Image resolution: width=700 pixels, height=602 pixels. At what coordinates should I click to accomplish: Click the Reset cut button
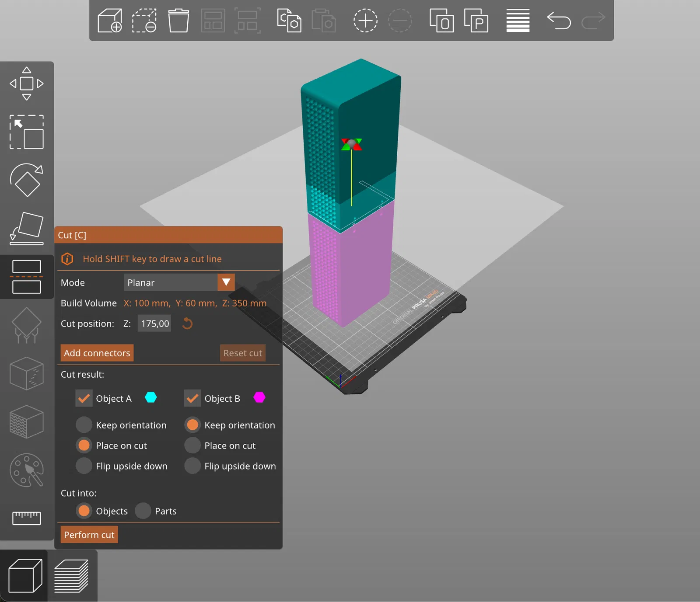[243, 353]
